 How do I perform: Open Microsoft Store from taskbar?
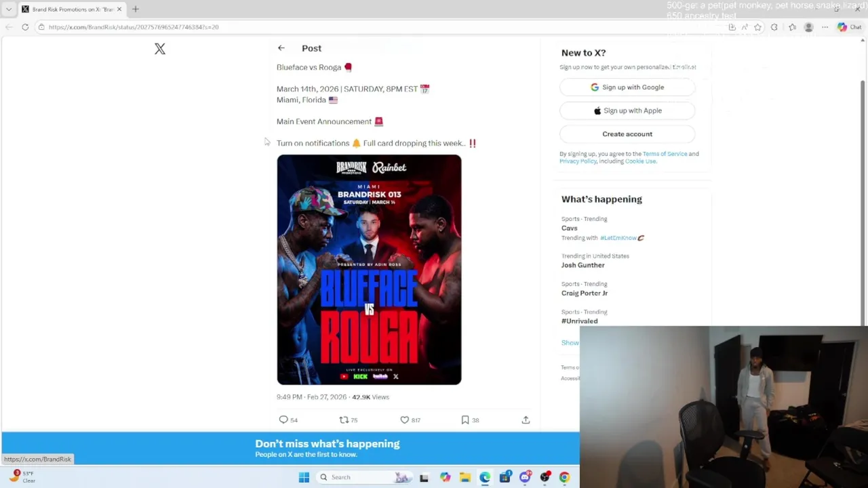[505, 477]
